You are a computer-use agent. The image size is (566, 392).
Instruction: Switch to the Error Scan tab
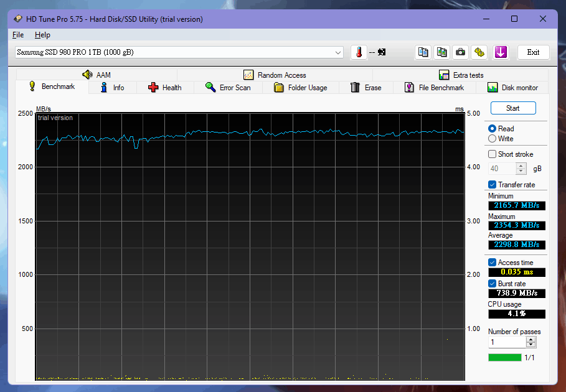tap(228, 88)
